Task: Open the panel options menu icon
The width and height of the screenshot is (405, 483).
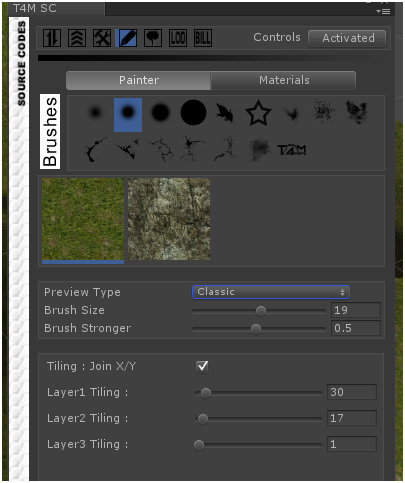Action: 384,12
